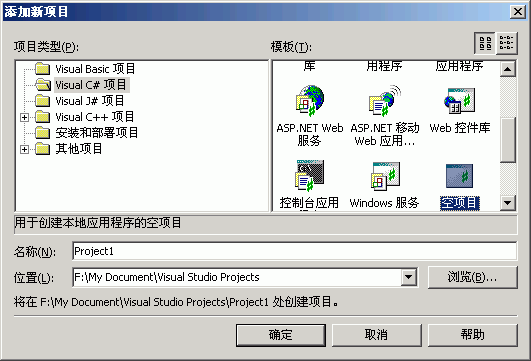The height and width of the screenshot is (361, 531).
Task: Click the 位置 location text field
Action: tap(237, 277)
